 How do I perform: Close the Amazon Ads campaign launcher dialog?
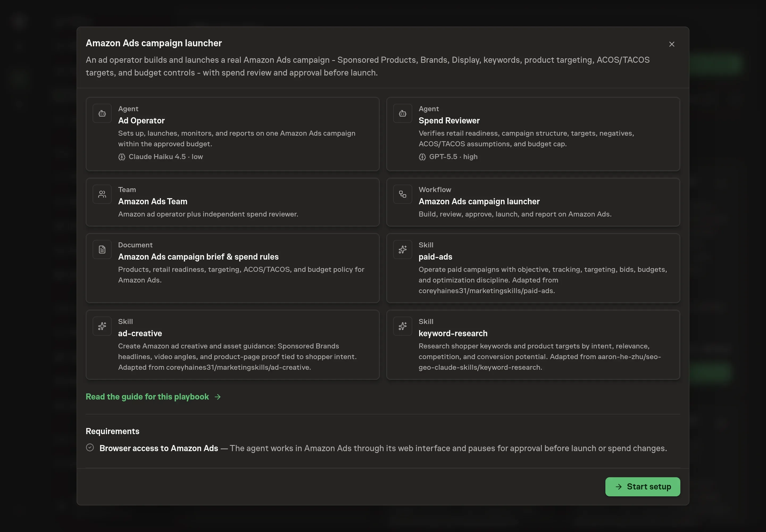pyautogui.click(x=672, y=44)
